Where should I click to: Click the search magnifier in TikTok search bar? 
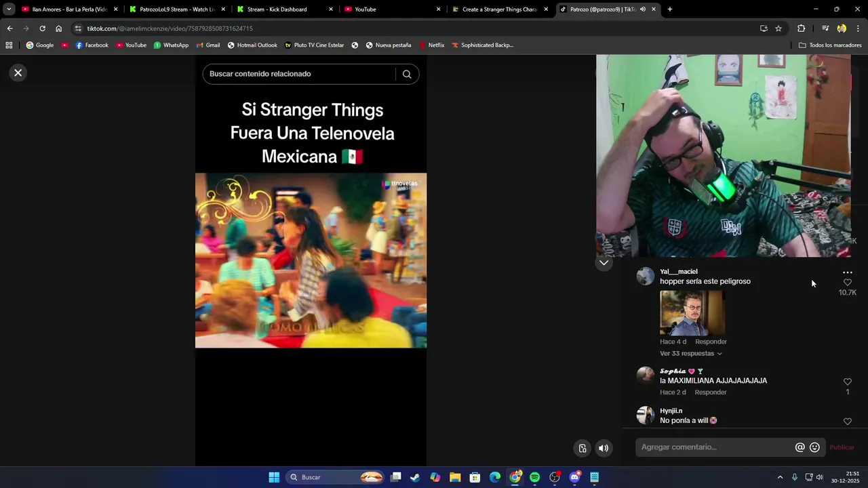click(x=407, y=75)
